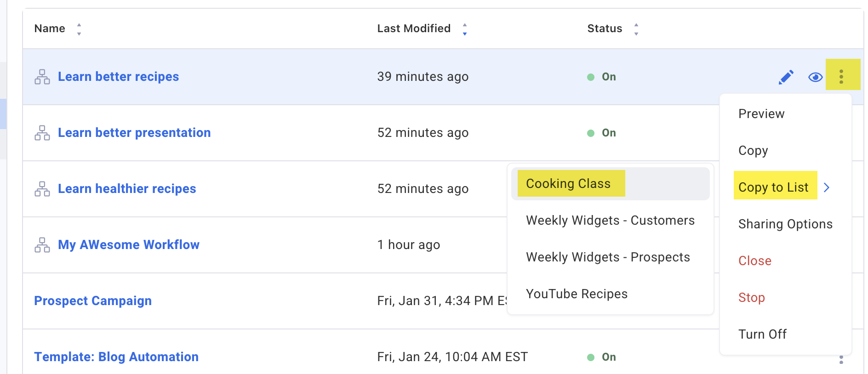Click workflow icon beside Learn better recipes
Image resolution: width=868 pixels, height=374 pixels.
(42, 77)
